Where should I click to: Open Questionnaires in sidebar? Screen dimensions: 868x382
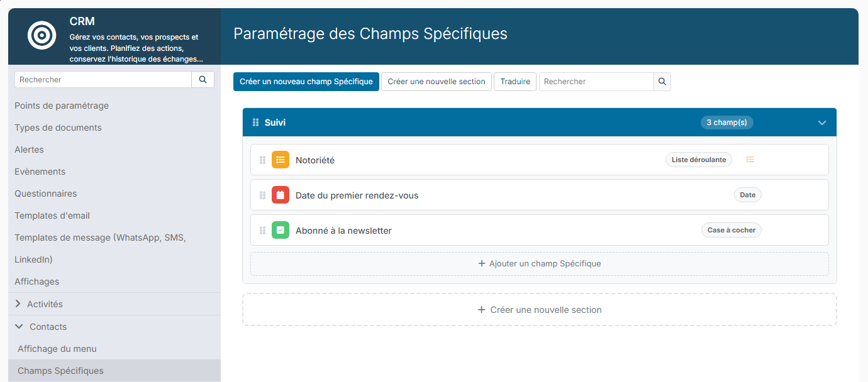46,194
